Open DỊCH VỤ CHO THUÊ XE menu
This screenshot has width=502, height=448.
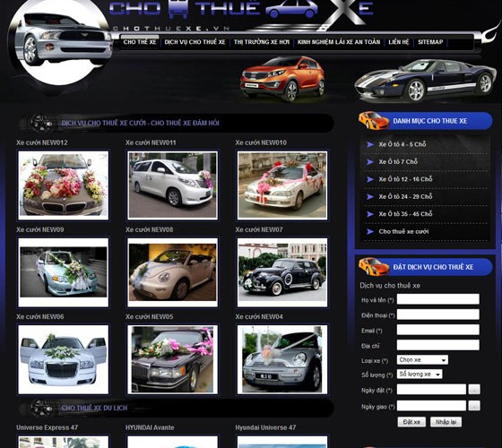point(195,42)
